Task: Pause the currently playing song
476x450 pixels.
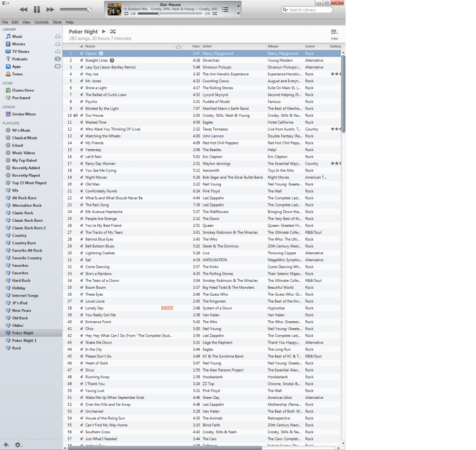Action: click(37, 9)
